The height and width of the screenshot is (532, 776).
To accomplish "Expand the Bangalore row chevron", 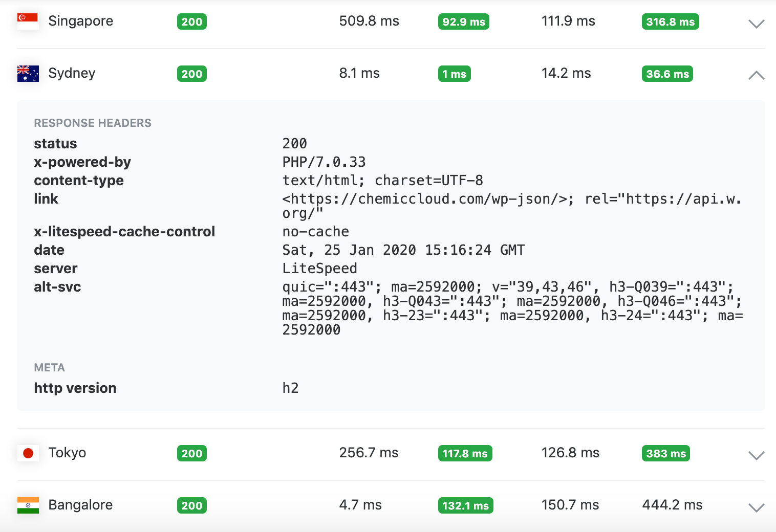I will [756, 507].
